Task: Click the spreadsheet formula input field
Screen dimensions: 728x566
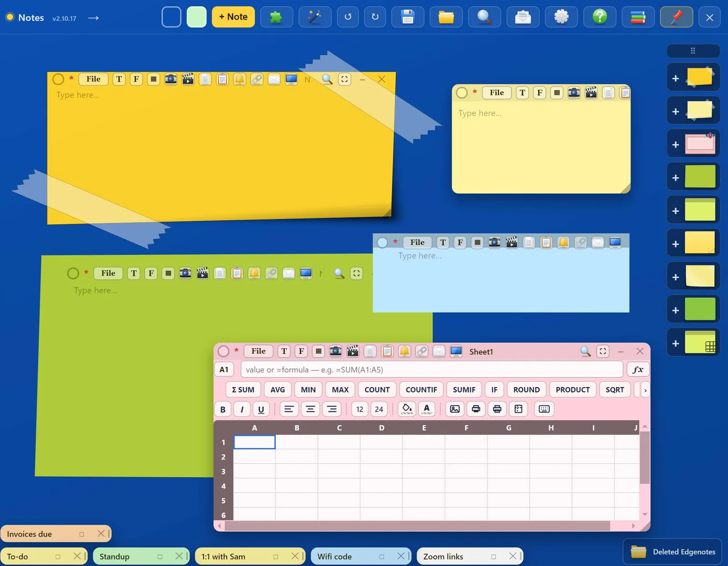Action: pyautogui.click(x=432, y=370)
